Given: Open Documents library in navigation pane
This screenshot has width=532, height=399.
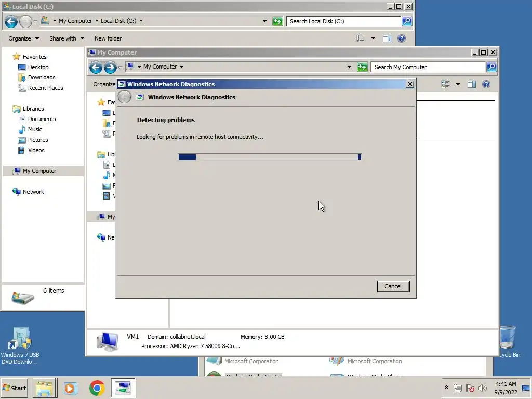Looking at the screenshot, I should coord(42,119).
